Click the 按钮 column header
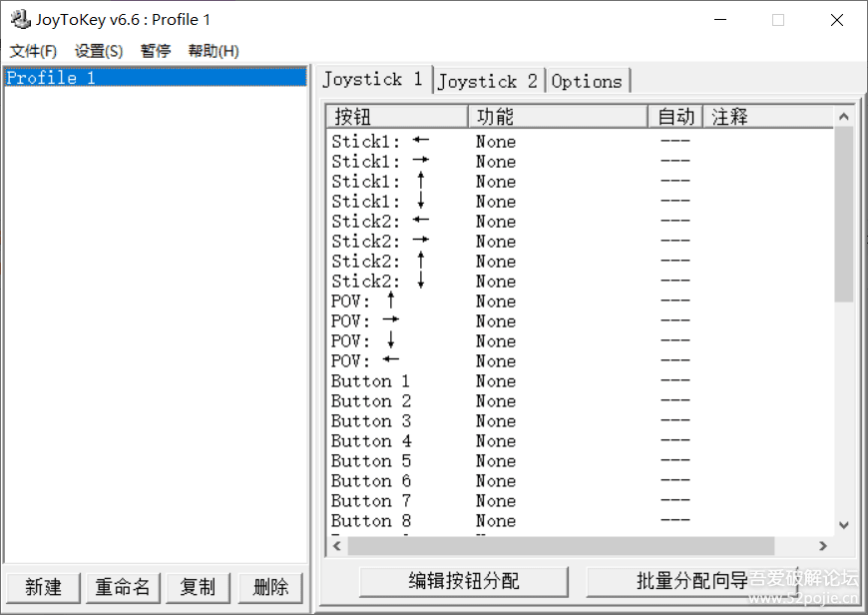The height and width of the screenshot is (615, 868). pyautogui.click(x=395, y=116)
